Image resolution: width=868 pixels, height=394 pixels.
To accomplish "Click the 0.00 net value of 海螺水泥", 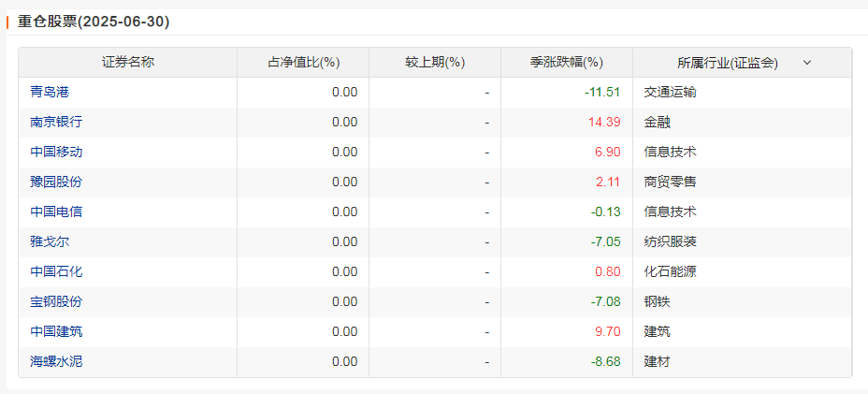I will [x=345, y=361].
